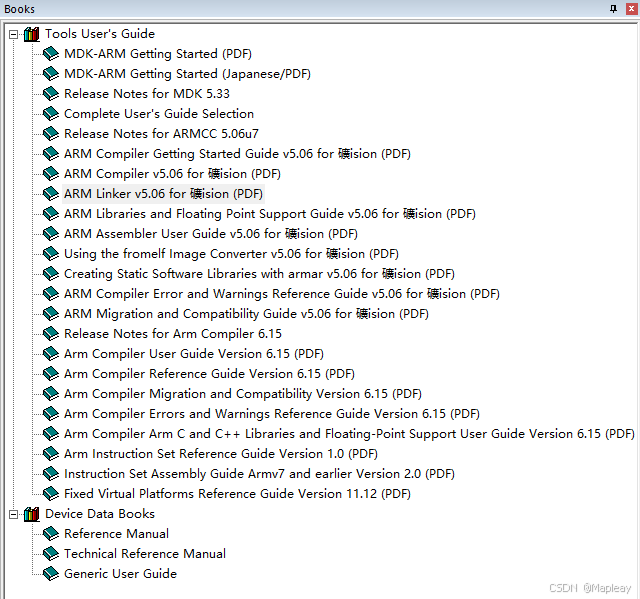The height and width of the screenshot is (599, 640).
Task: Open Arm Compiler User Guide Version 6.15
Action: click(x=194, y=354)
